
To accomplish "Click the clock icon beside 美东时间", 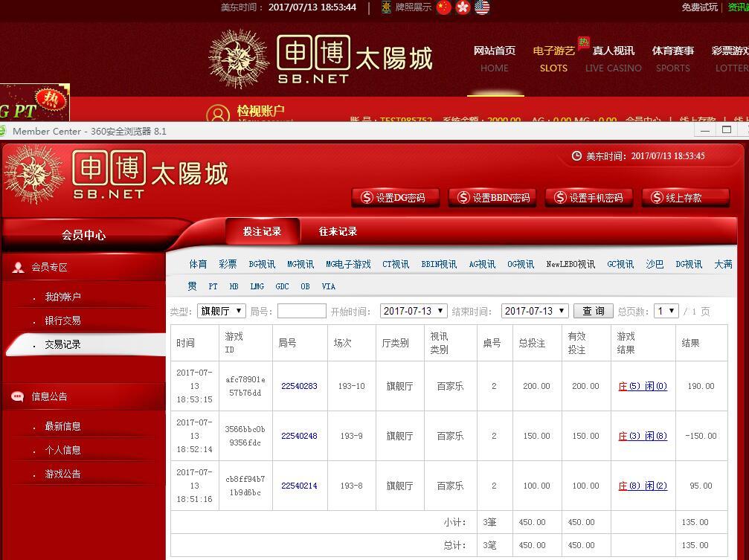I will point(576,155).
